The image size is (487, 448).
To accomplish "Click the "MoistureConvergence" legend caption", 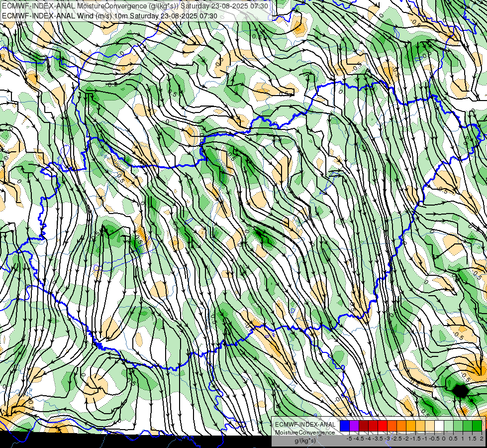I will click(305, 433).
